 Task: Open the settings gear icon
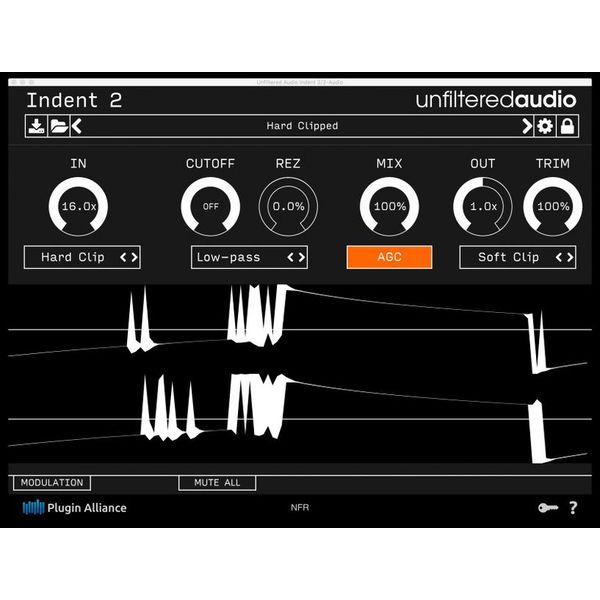pos(545,126)
